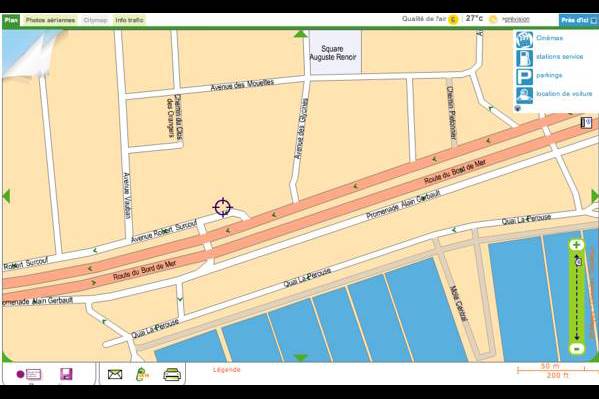Pan map left with left green arrow
The image size is (599, 399).
click(6, 196)
